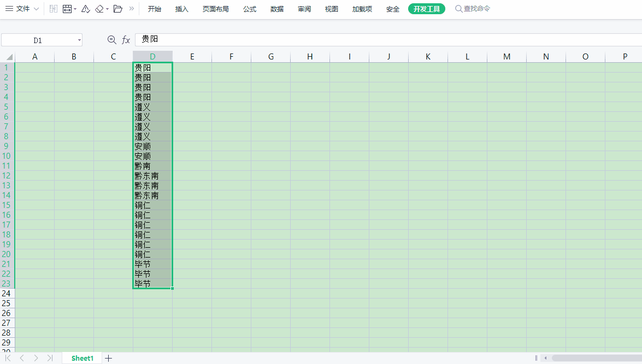
Task: Click cell D15 containing 铜仁
Action: (x=153, y=205)
